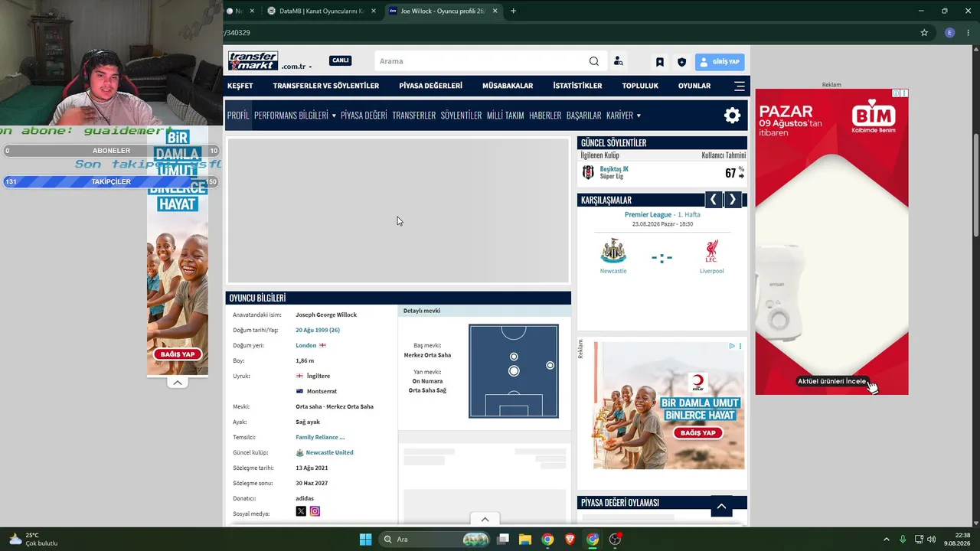Open the Milli Takım tab
The width and height of the screenshot is (980, 551).
point(505,116)
